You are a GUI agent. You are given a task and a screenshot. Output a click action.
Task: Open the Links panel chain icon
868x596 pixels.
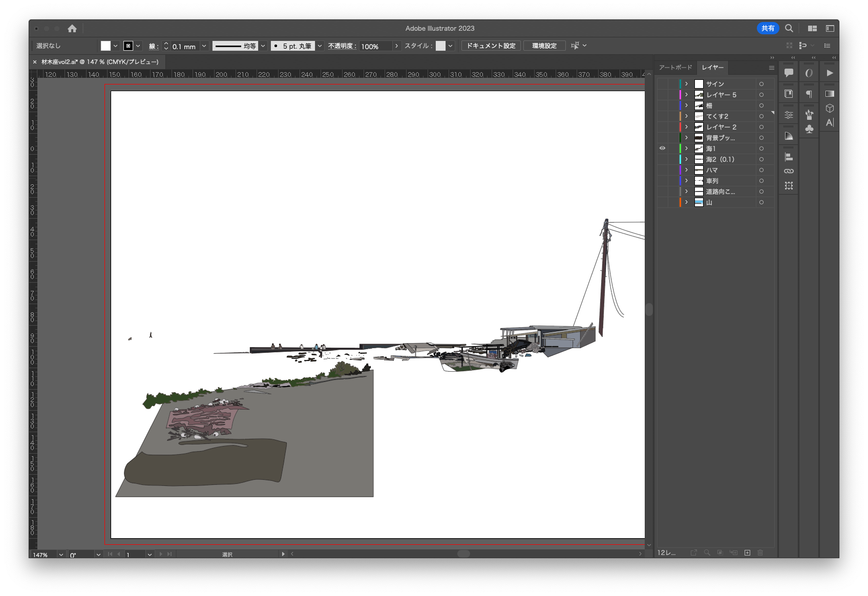789,171
